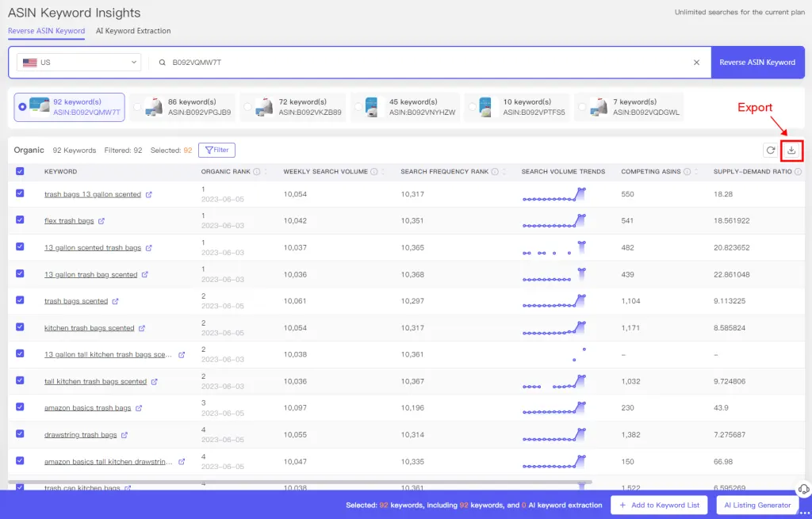This screenshot has height=519, width=812.
Task: Open the US marketplace dropdown
Action: click(x=79, y=63)
